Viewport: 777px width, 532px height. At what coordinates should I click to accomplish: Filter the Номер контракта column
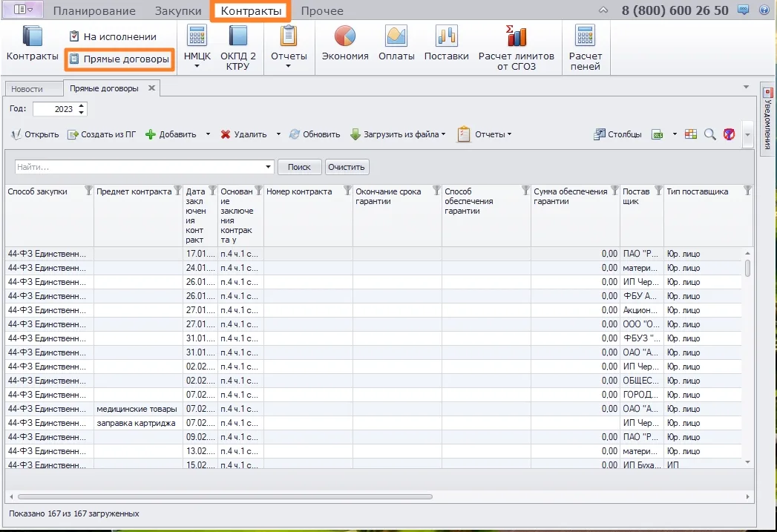(347, 191)
